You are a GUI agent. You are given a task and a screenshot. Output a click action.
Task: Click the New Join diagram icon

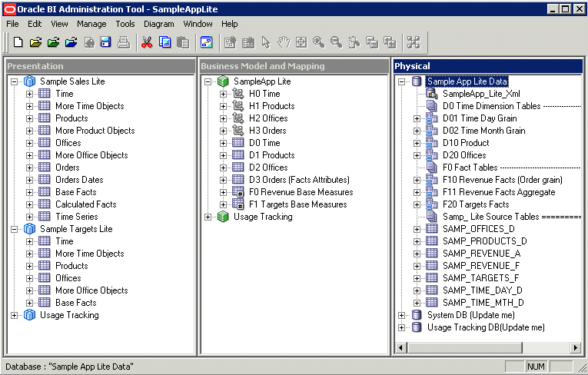pos(247,42)
